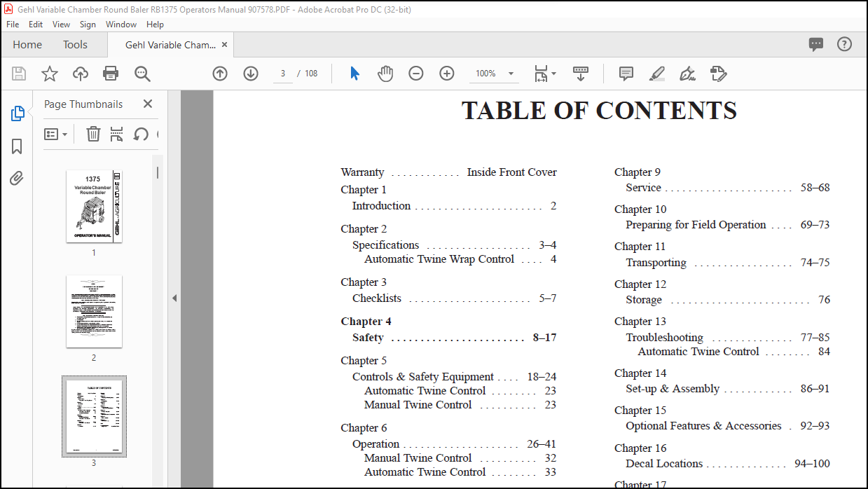Switch to the Tools tab
This screenshot has height=489, width=868.
click(75, 45)
